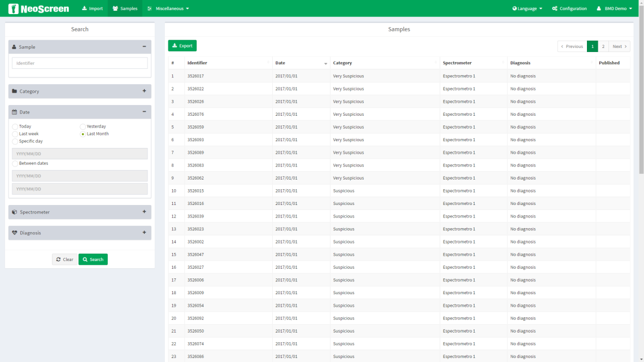
Task: Click the calendar icon beside Date
Action: click(x=15, y=112)
